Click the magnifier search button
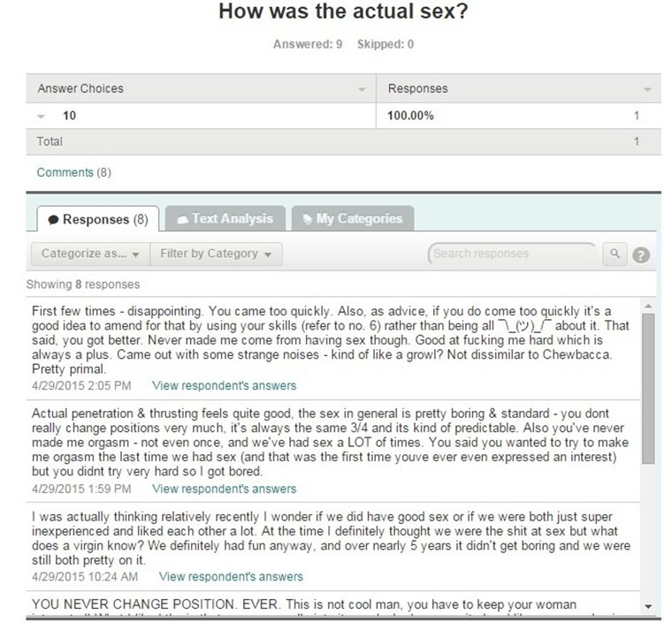Screen dimensions: 672x630 coord(615,254)
